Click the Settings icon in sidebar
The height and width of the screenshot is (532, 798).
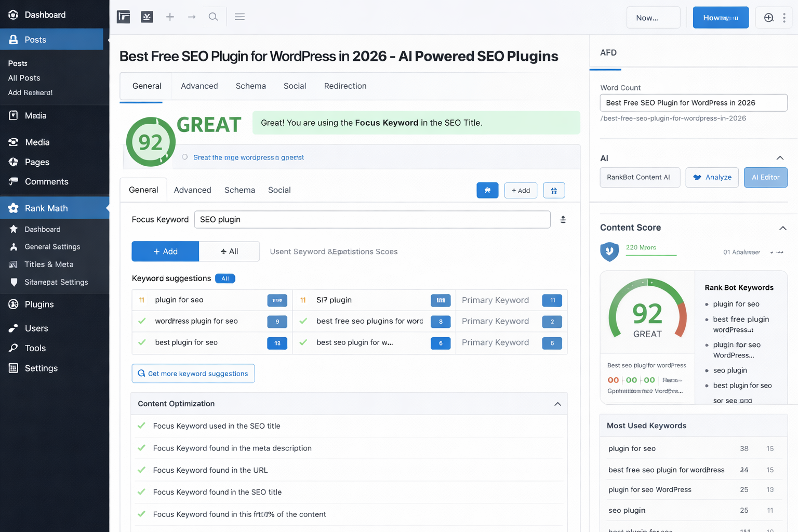pyautogui.click(x=14, y=368)
